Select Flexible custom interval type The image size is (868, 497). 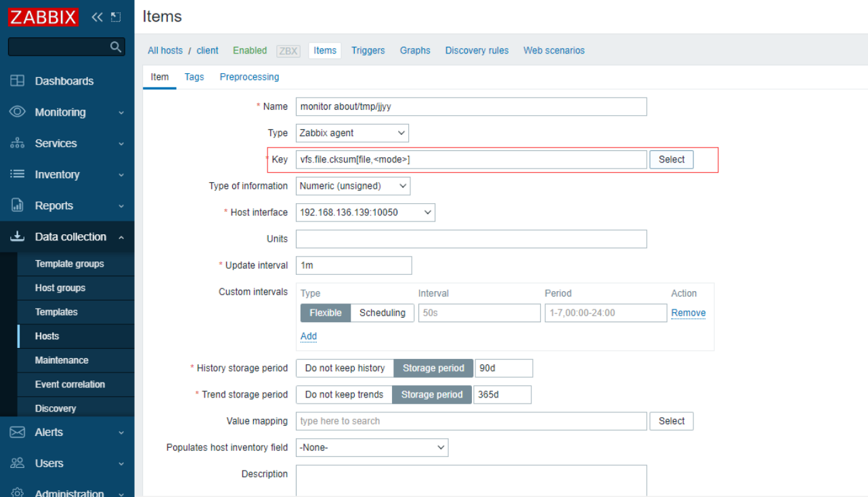pos(326,313)
